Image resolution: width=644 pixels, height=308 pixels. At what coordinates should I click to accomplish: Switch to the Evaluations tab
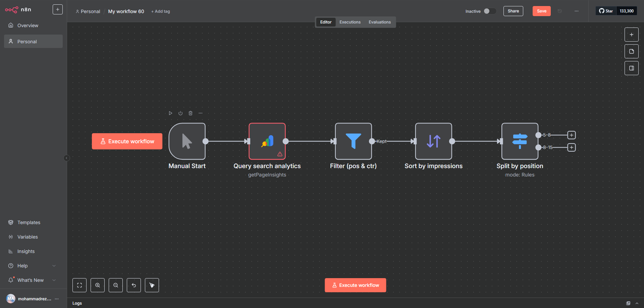tap(379, 22)
